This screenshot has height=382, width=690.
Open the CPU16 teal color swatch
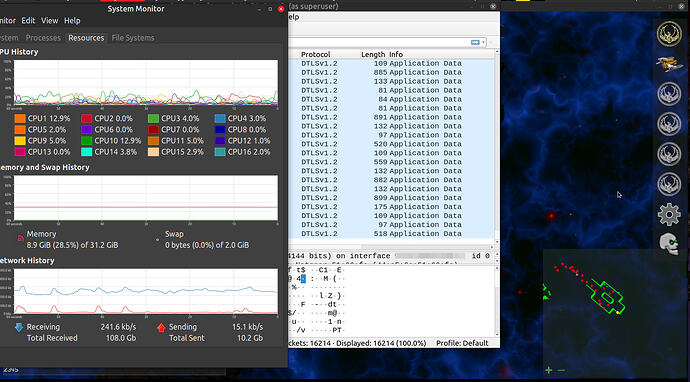(x=220, y=152)
